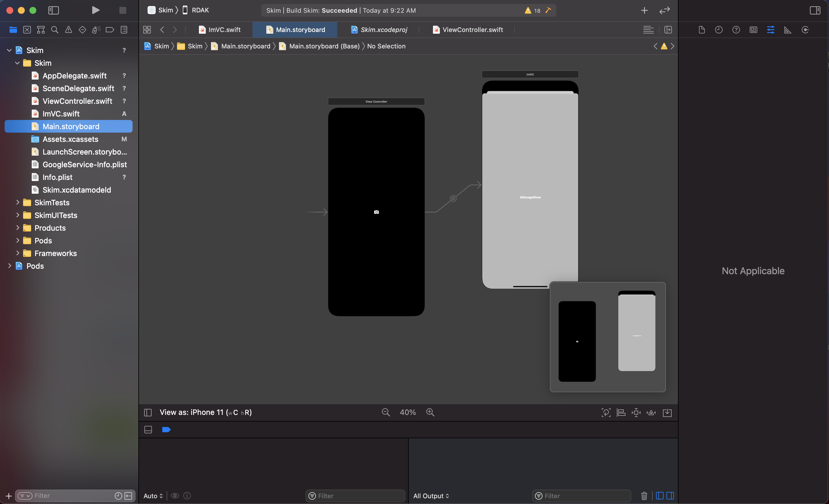829x504 pixels.
Task: Toggle the left navigator sidebar
Action: coord(54,10)
